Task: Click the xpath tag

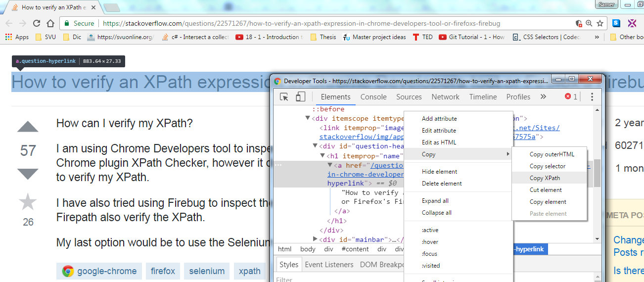Action: (249, 271)
